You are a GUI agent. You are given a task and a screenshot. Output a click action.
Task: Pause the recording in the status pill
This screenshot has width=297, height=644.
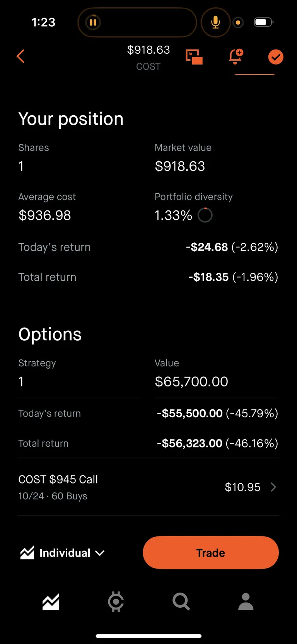93,22
